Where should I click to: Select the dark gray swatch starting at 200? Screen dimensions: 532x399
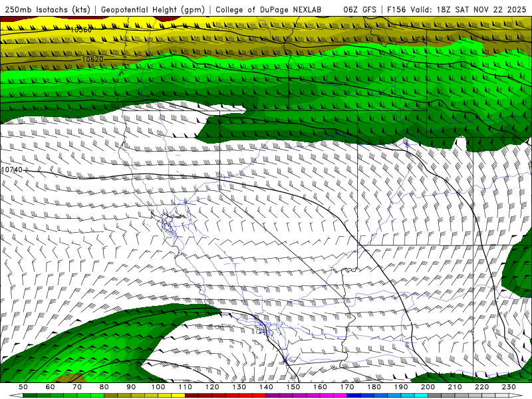coord(435,395)
